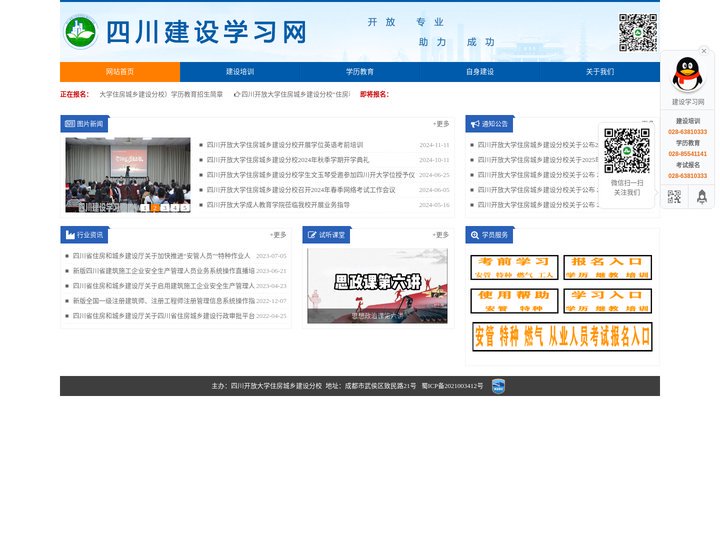720x540 pixels.
Task: Open news 四川开放大学成人教育学院莅临我校
Action: pos(278,205)
